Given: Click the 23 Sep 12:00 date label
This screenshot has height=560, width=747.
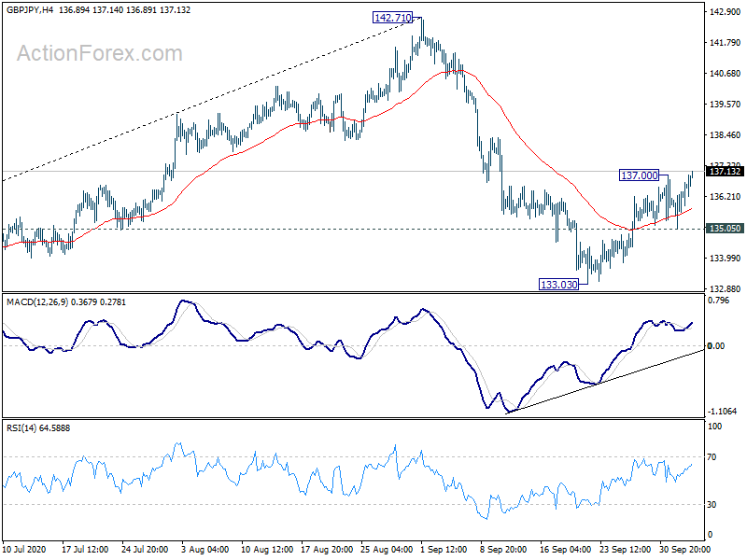Looking at the screenshot, I should (625, 550).
